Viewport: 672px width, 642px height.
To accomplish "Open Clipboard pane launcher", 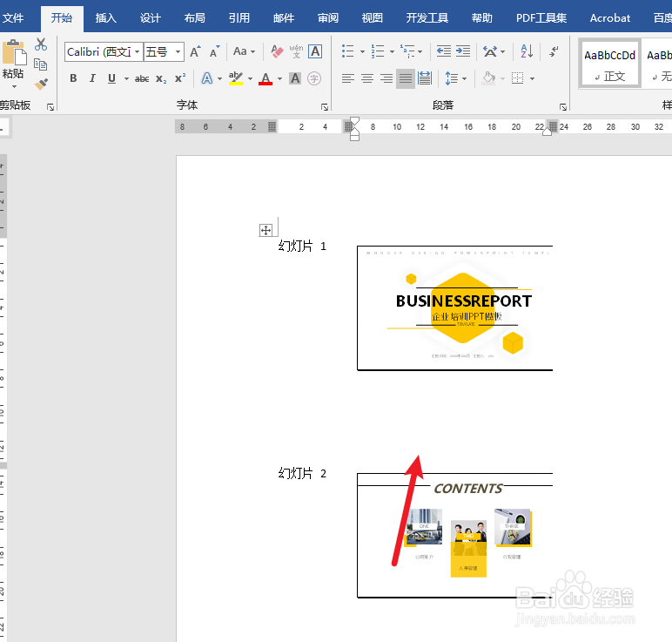I will (x=50, y=107).
